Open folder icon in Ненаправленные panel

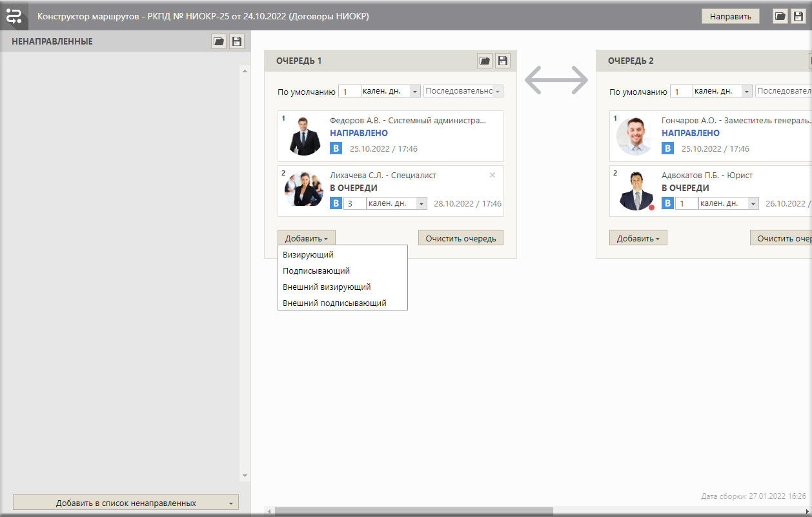[219, 42]
